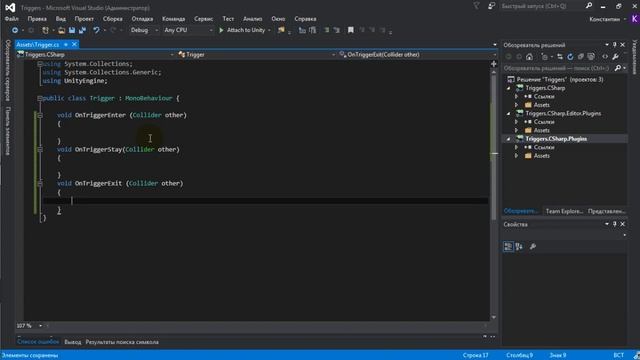Open the OnTriggerExit member navigation combo
640x360 pixels.
click(x=418, y=55)
